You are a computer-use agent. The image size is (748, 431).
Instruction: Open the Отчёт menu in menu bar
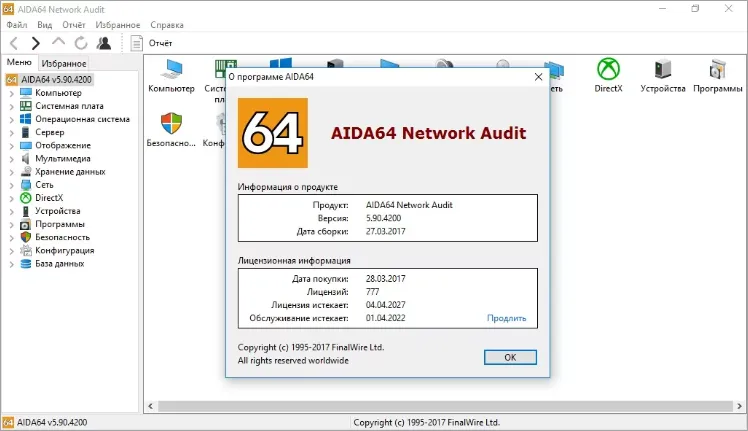(73, 25)
